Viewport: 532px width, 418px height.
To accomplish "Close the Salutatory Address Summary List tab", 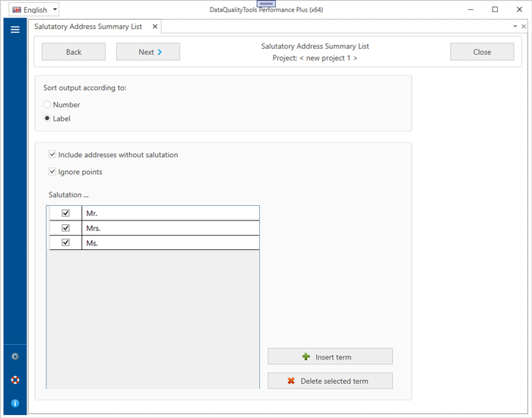I will click(x=154, y=27).
